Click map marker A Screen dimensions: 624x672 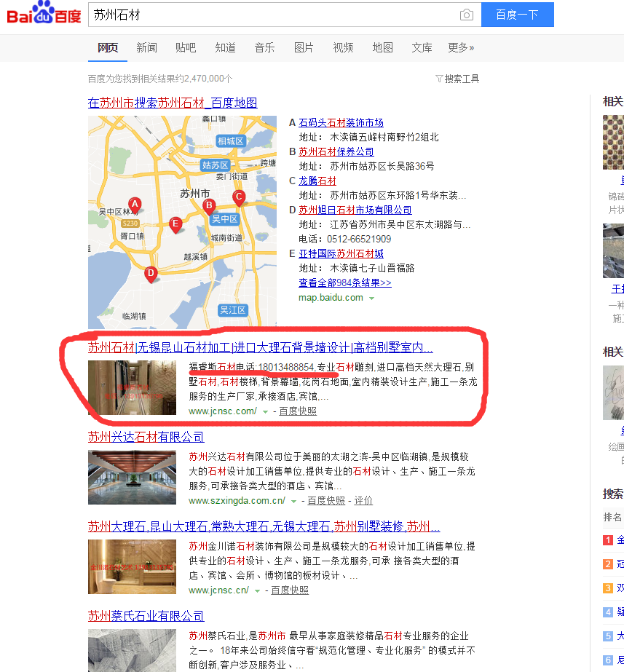click(135, 205)
